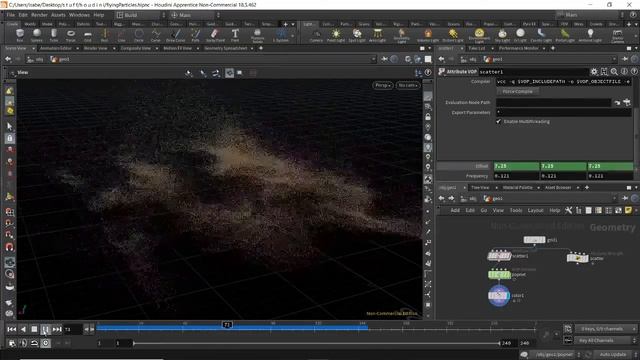The image size is (640, 360).
Task: Toggle Enable Multithreading checkbox
Action: 498,122
